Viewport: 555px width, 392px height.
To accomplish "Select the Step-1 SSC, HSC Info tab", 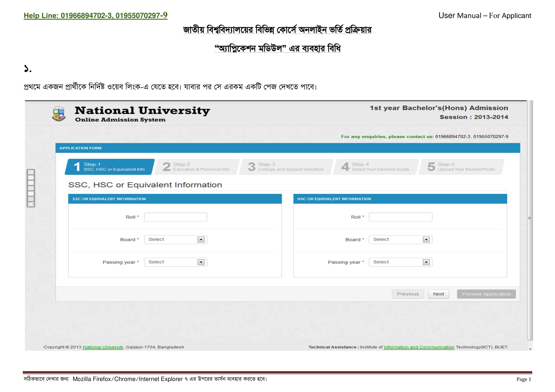I will [110, 167].
